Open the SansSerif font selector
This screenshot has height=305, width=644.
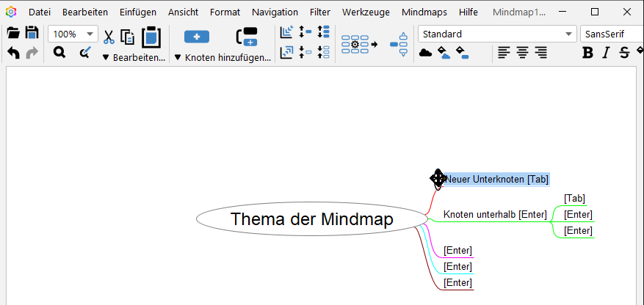[612, 34]
